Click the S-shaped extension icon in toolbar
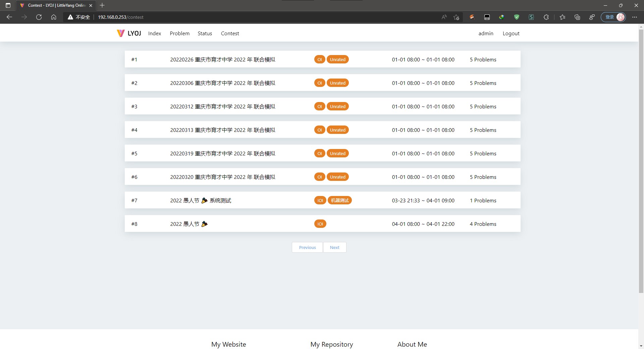 pyautogui.click(x=531, y=17)
